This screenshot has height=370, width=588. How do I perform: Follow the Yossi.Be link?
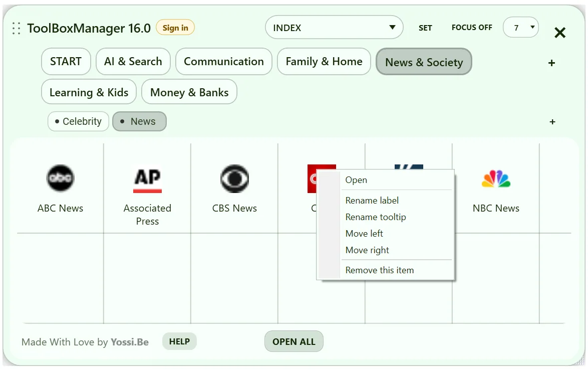[130, 342]
